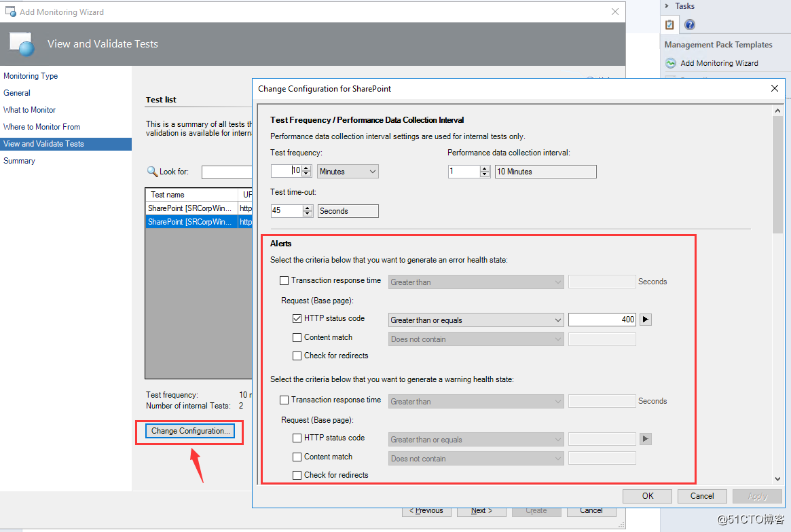Click the Management Pack Templates heading
The height and width of the screenshot is (532, 791).
click(x=718, y=44)
